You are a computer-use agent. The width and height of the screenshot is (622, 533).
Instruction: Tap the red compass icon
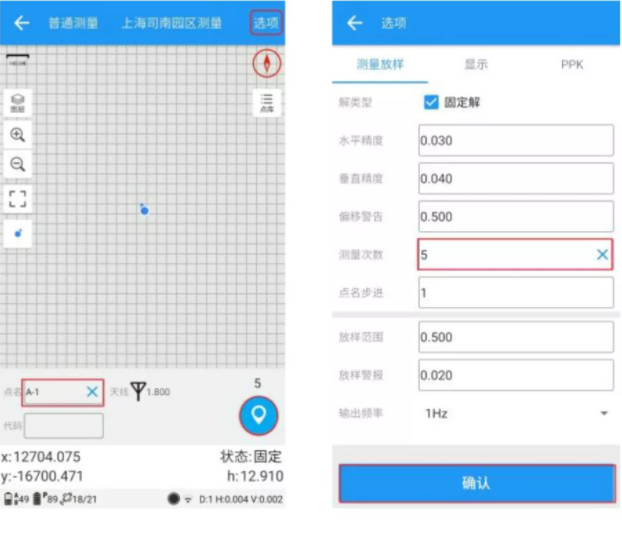[267, 63]
